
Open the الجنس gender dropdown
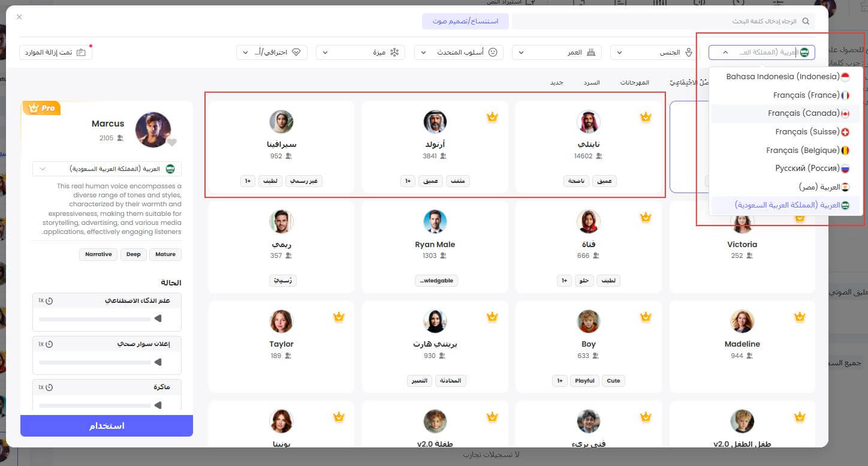(653, 52)
